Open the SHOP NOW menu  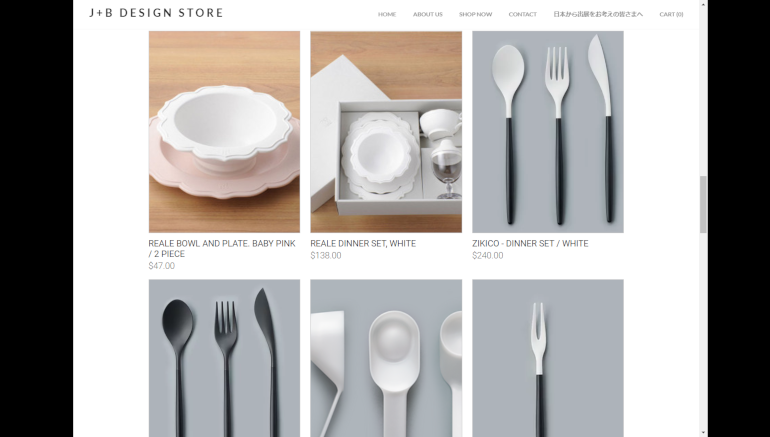pos(475,14)
